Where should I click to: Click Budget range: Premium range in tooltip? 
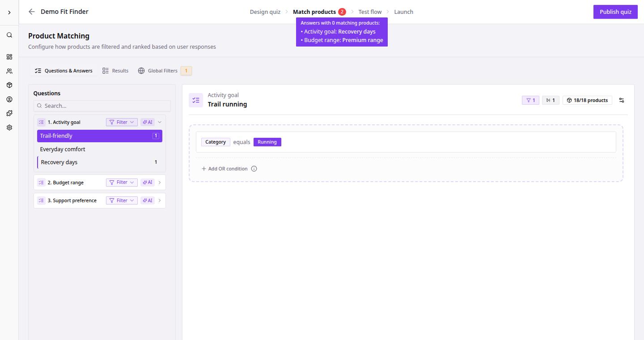(343, 40)
